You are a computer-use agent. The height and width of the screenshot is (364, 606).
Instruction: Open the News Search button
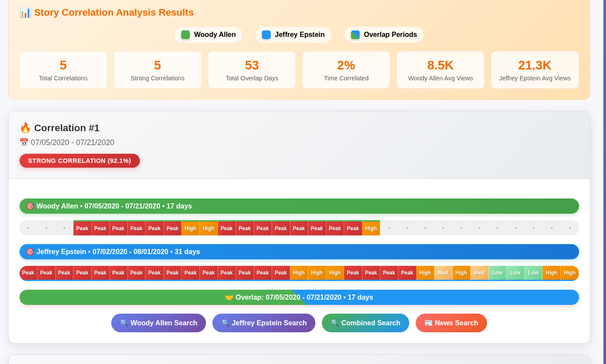pos(451,323)
